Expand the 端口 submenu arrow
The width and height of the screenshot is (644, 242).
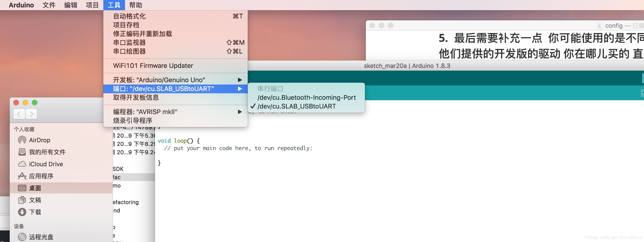pyautogui.click(x=240, y=89)
